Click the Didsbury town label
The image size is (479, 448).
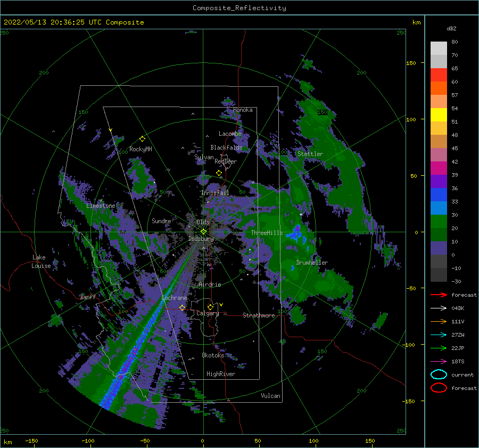pos(201,239)
